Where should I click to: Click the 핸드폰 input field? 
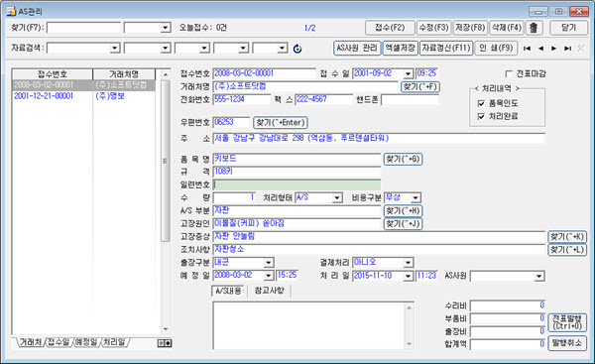[x=410, y=100]
